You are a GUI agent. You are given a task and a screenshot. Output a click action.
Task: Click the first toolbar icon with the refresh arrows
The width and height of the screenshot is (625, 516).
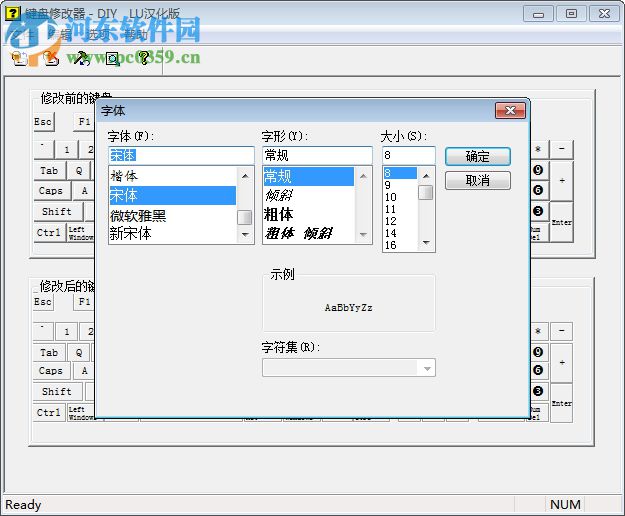(19, 58)
